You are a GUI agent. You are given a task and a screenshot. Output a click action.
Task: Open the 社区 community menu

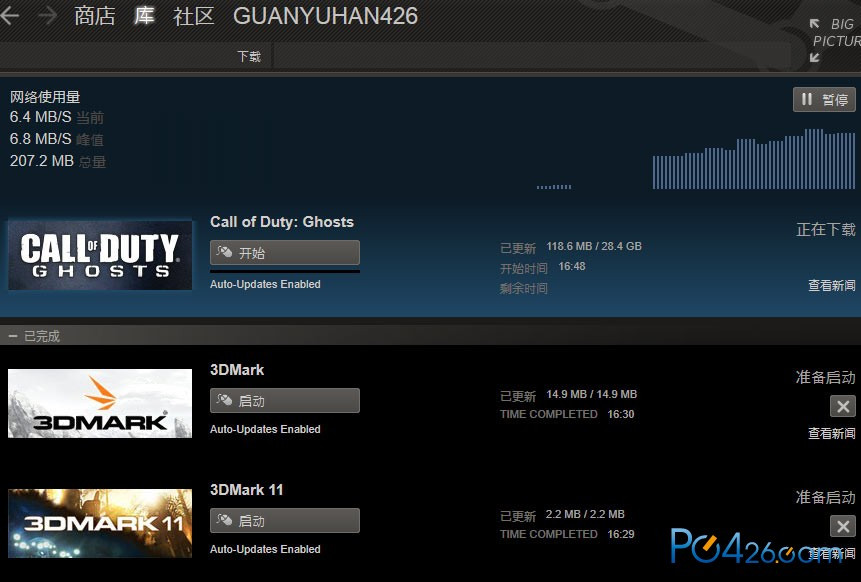click(193, 15)
